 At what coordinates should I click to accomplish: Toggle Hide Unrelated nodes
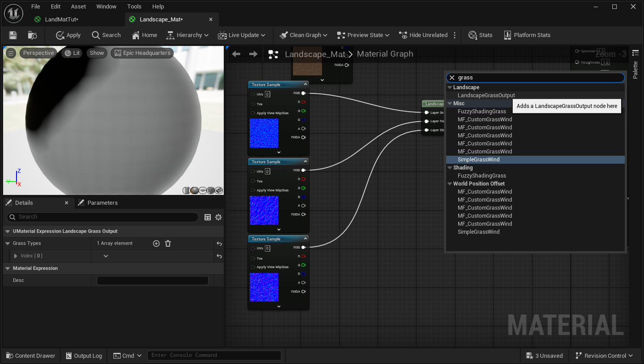(x=423, y=35)
